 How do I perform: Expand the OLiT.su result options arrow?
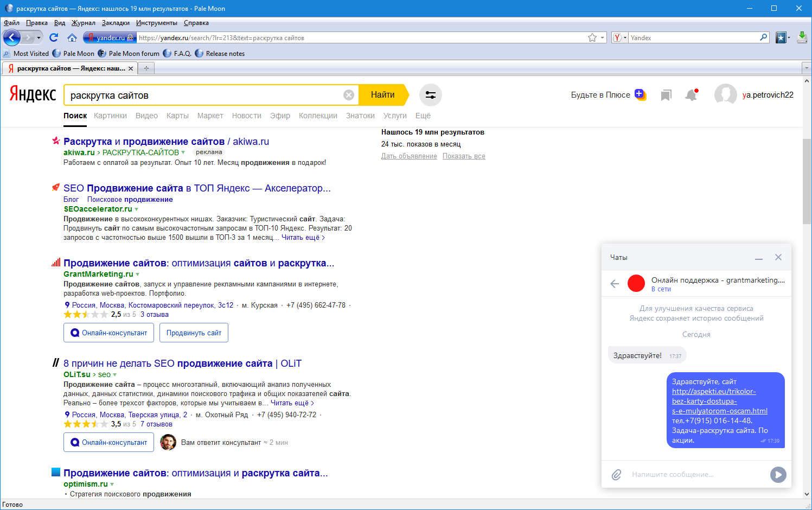point(114,375)
